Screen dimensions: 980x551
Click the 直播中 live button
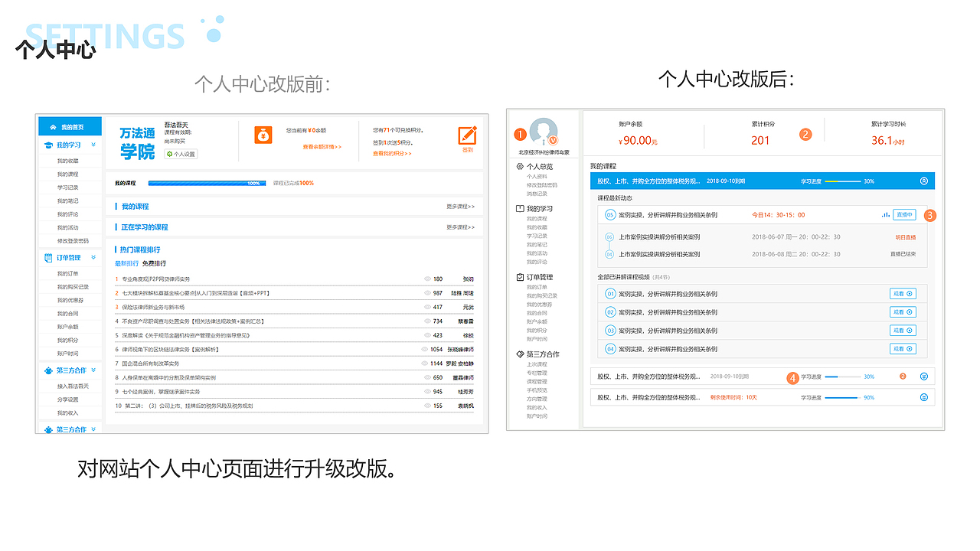(x=904, y=215)
